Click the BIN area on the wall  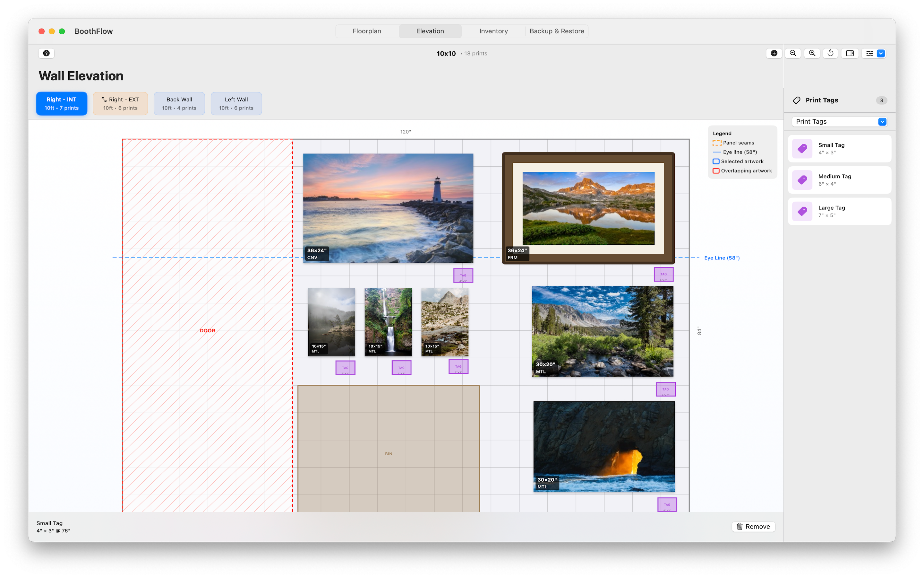(x=389, y=449)
